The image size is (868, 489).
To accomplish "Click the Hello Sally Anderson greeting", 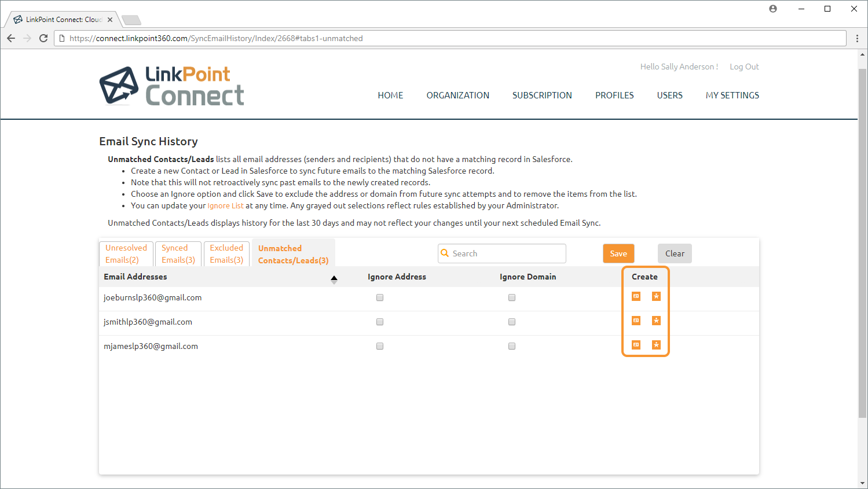I will pyautogui.click(x=679, y=67).
